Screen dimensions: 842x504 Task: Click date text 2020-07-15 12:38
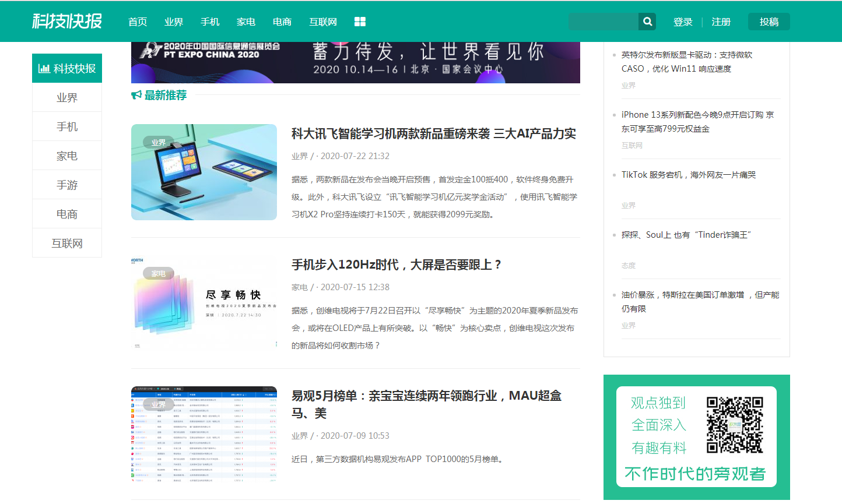click(x=355, y=287)
